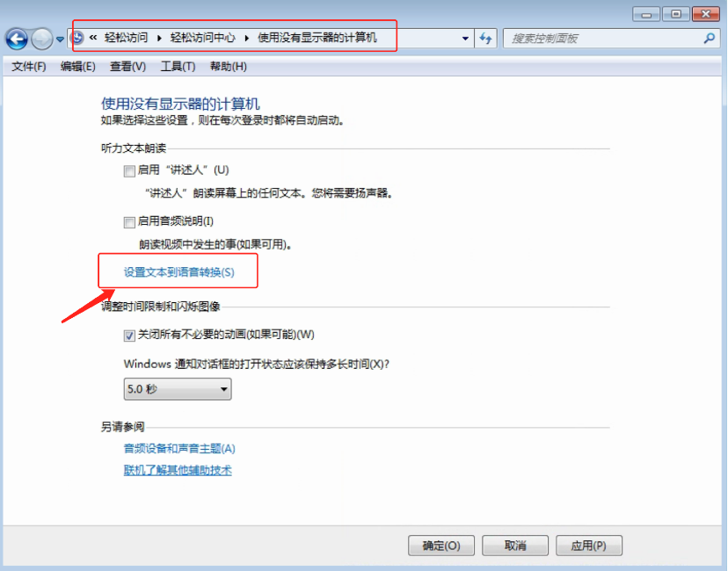
Task: Open the 编辑(E) menu
Action: click(78, 67)
